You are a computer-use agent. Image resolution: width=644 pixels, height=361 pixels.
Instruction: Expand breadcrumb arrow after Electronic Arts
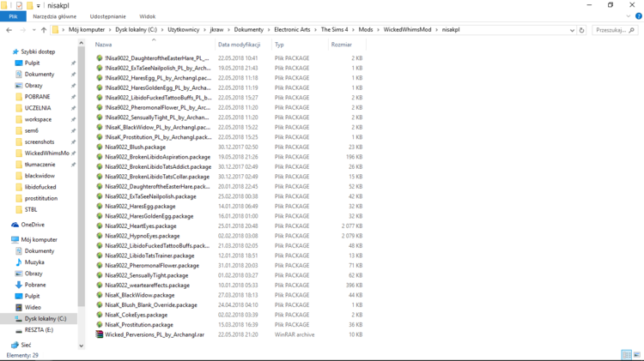click(316, 29)
